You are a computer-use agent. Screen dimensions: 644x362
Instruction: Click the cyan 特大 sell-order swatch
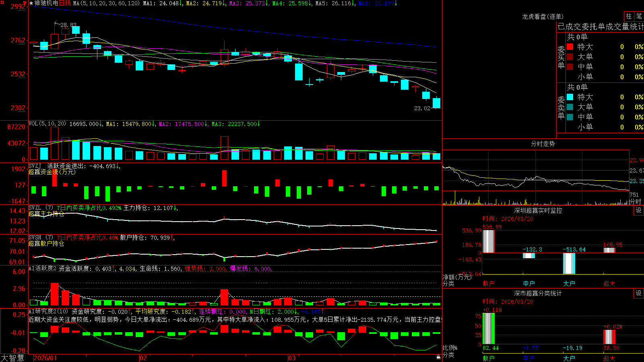click(570, 97)
